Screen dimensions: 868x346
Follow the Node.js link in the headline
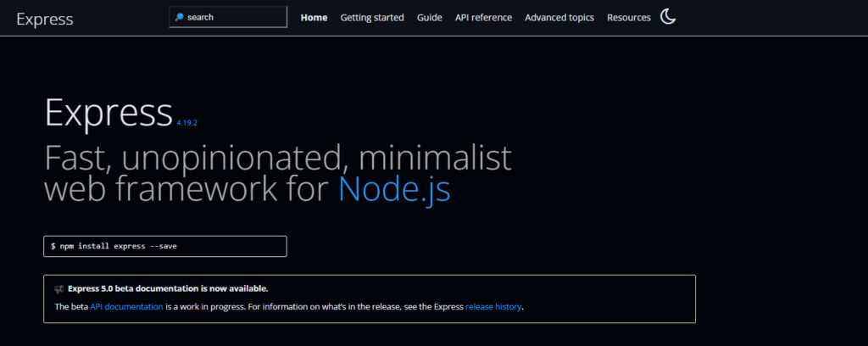[x=394, y=189]
